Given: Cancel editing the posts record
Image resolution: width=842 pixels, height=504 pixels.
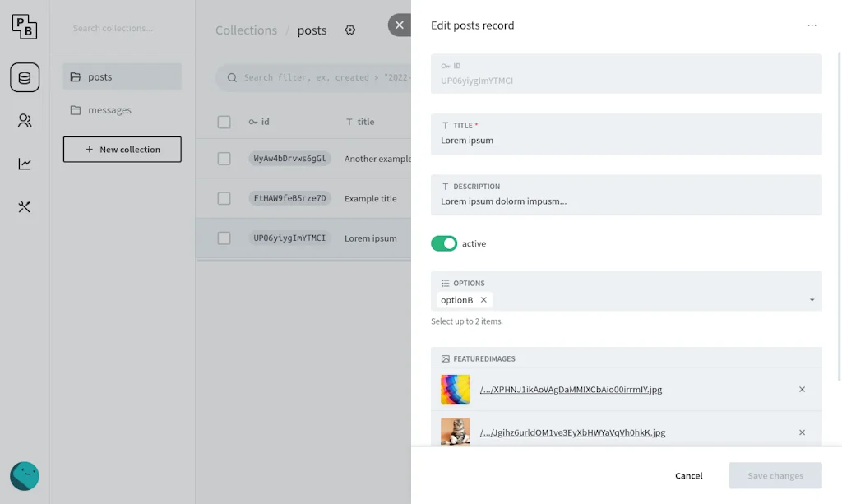Looking at the screenshot, I should [688, 475].
